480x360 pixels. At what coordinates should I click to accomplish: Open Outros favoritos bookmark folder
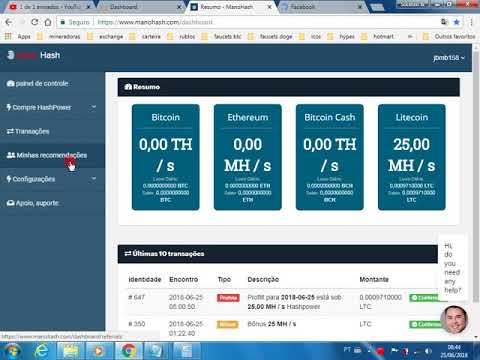click(x=449, y=36)
